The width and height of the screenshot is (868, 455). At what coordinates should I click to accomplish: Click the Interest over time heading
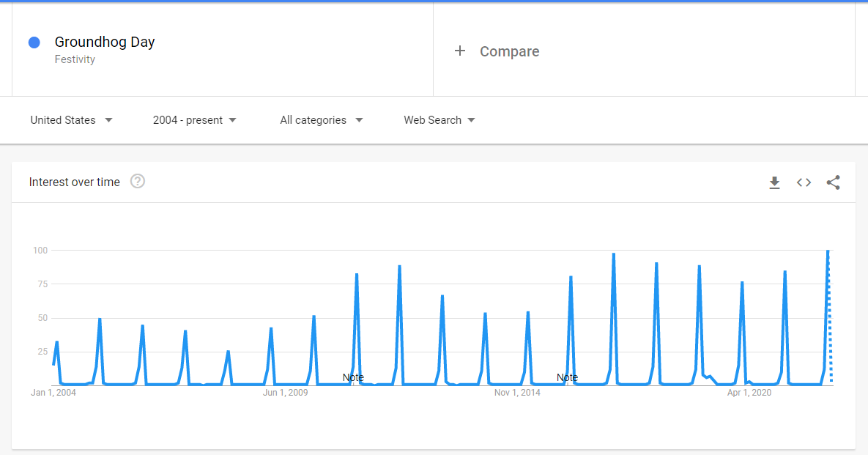pyautogui.click(x=74, y=182)
